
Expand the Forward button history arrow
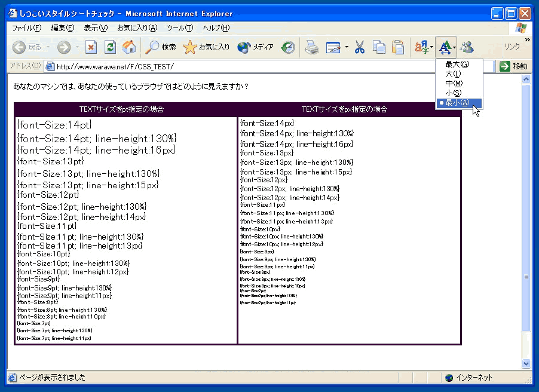click(77, 47)
